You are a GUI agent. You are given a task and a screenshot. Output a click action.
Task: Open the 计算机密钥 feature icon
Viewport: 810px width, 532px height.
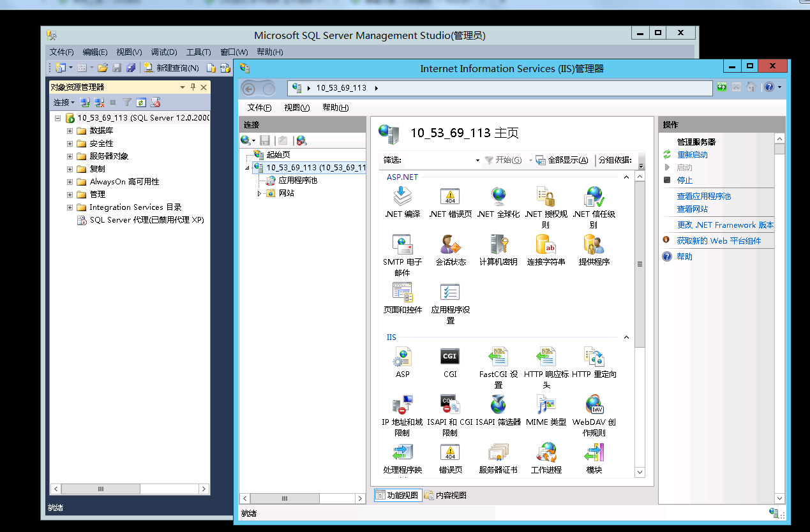(498, 245)
